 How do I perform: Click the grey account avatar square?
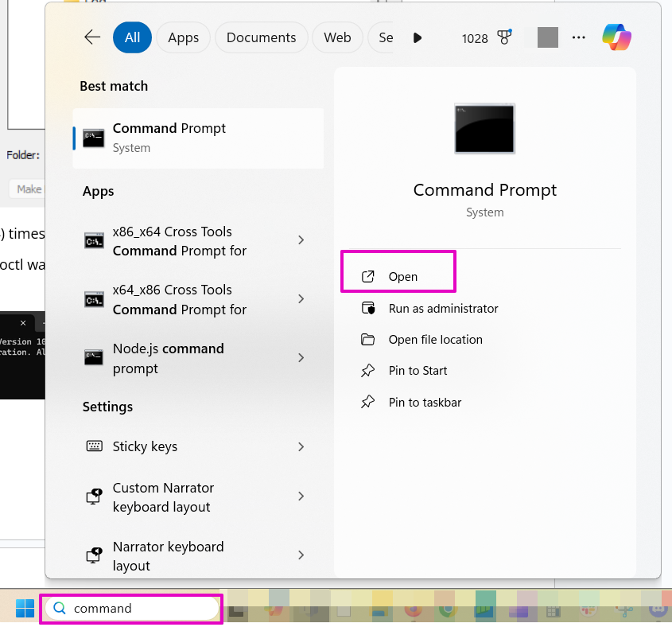click(548, 37)
